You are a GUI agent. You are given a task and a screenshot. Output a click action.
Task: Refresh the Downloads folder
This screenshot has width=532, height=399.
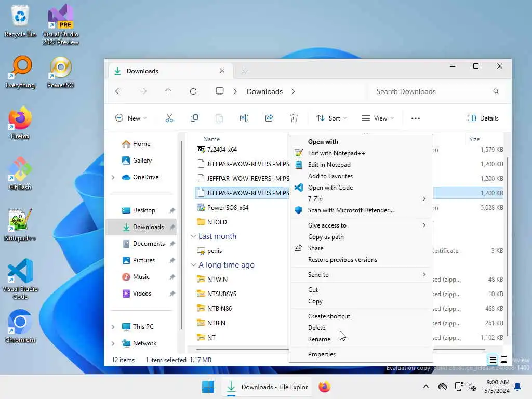[193, 91]
